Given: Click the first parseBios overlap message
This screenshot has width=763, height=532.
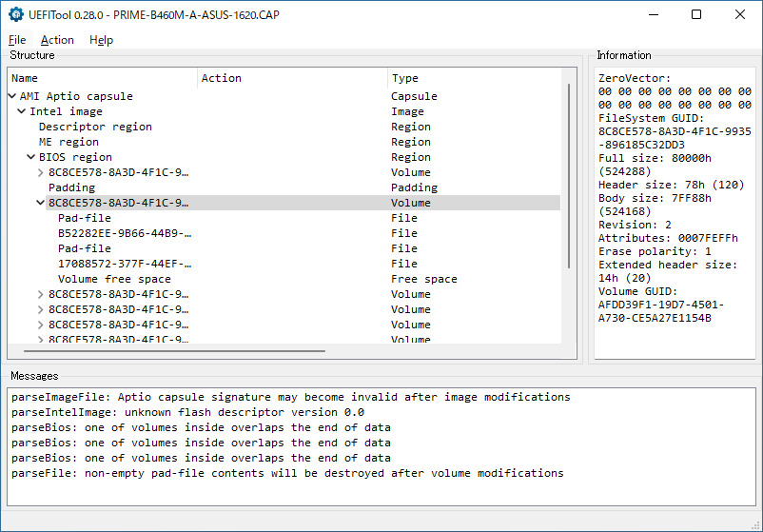Looking at the screenshot, I should [x=201, y=427].
